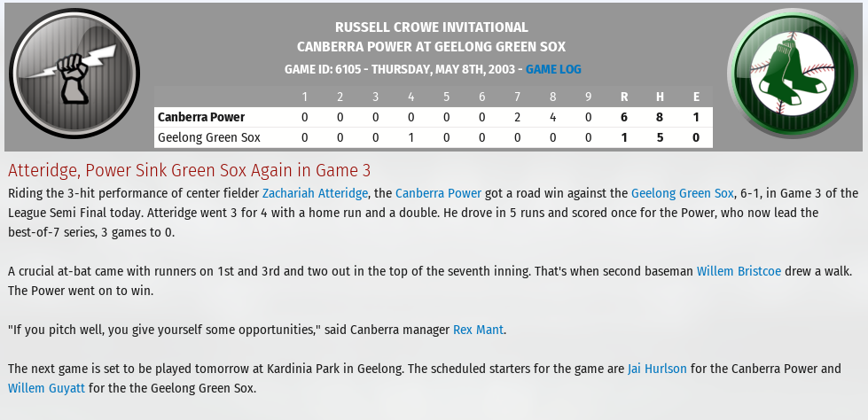Click Canberra's 7th inning score of 2
Image resolution: width=868 pixels, height=420 pixels.
coord(517,117)
